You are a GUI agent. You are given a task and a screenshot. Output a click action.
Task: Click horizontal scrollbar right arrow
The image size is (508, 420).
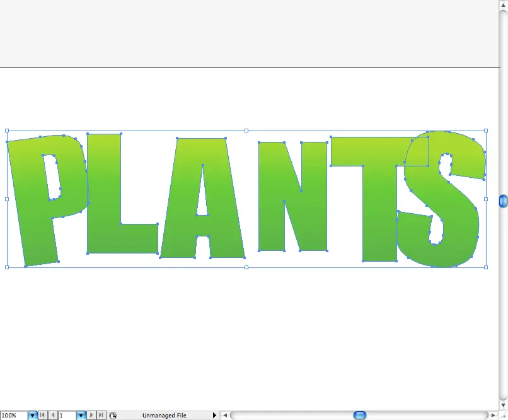pyautogui.click(x=493, y=415)
